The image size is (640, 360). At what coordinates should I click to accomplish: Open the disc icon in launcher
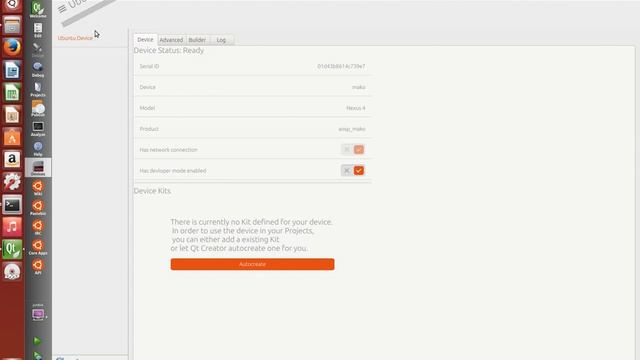tap(12, 271)
